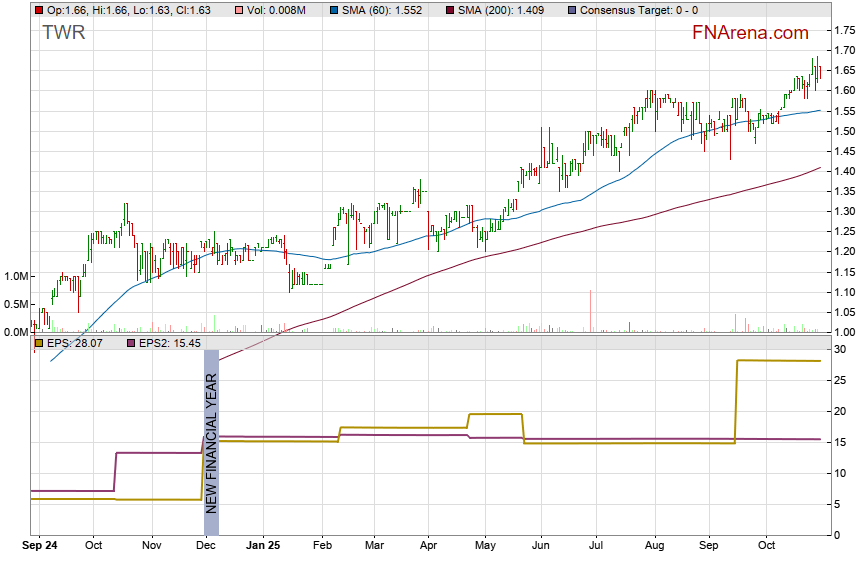Click the red OHLC price legend swatch

click(38, 10)
